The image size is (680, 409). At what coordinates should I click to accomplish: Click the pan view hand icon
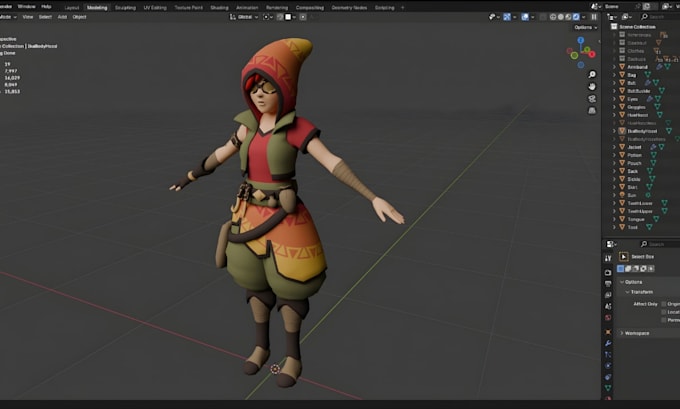click(x=592, y=87)
